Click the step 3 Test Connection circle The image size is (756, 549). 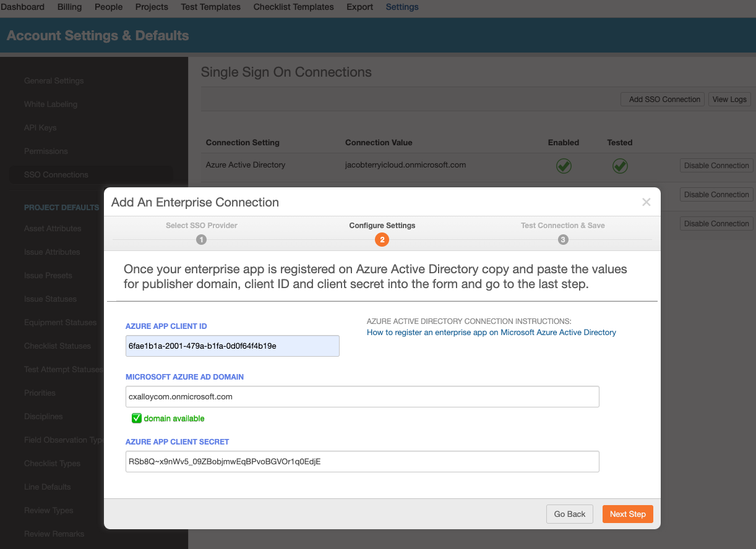click(563, 239)
